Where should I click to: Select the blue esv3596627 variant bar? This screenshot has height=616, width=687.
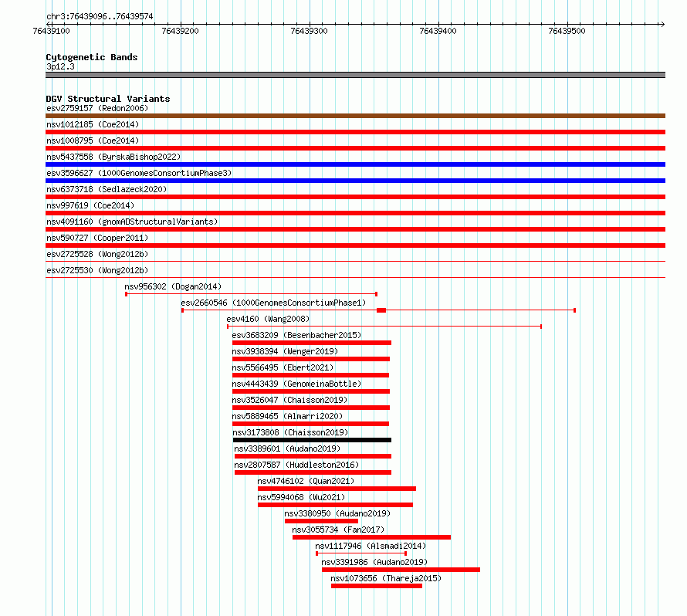pos(355,181)
